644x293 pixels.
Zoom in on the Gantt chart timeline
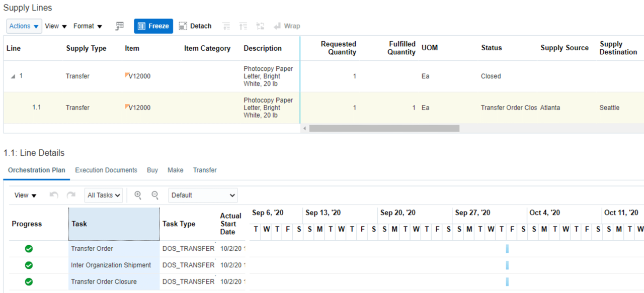click(x=138, y=195)
